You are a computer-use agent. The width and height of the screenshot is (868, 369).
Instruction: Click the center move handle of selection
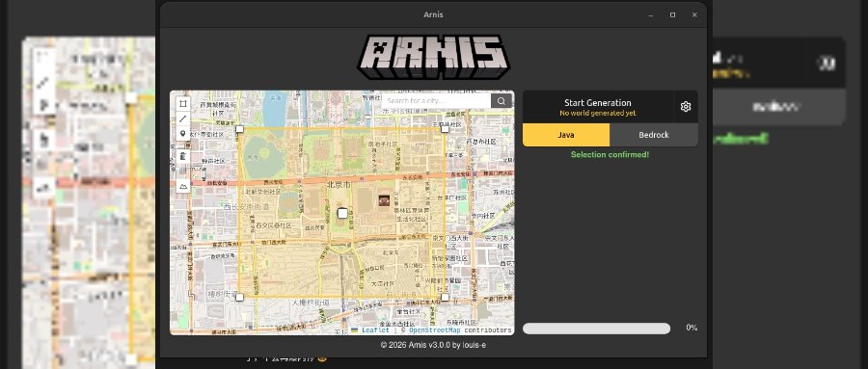click(342, 213)
